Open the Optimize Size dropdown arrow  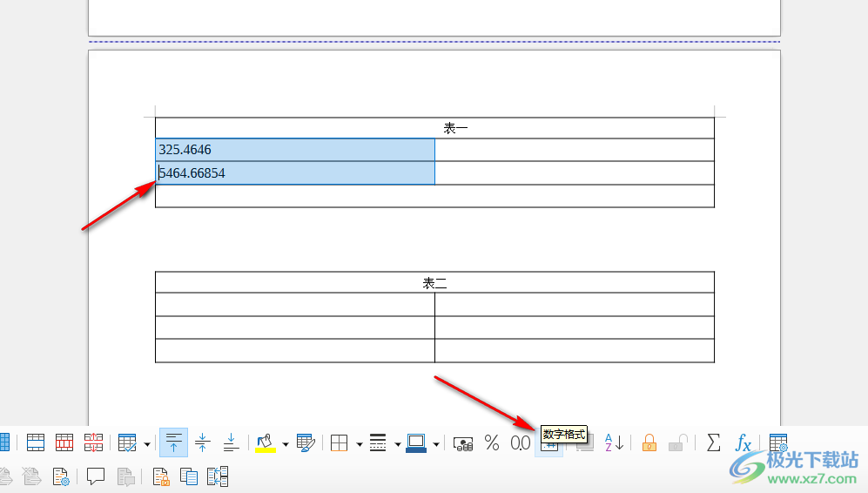146,444
